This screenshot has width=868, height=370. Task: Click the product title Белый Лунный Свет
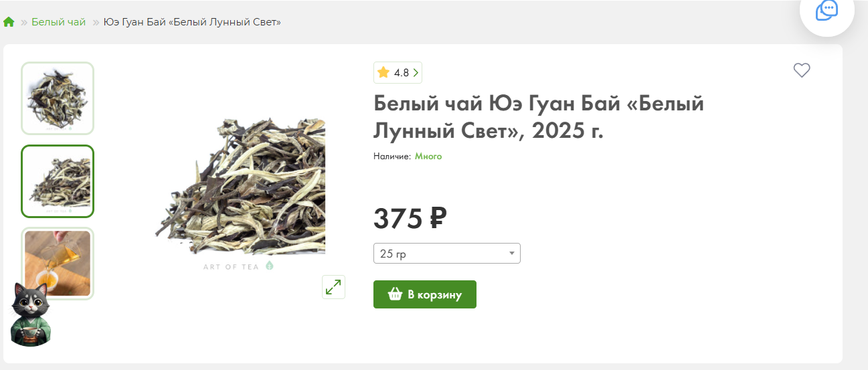pos(539,117)
